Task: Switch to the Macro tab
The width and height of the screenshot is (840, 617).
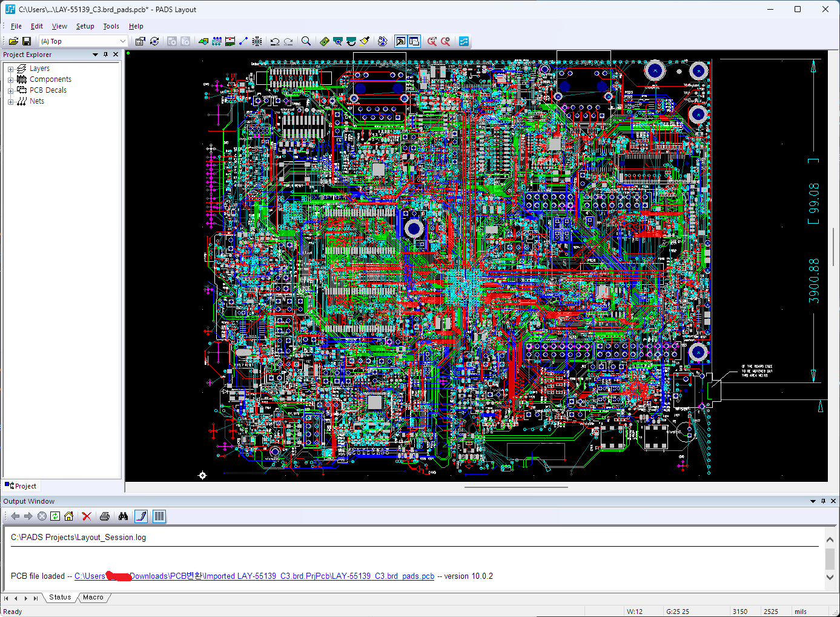Action: click(x=93, y=598)
